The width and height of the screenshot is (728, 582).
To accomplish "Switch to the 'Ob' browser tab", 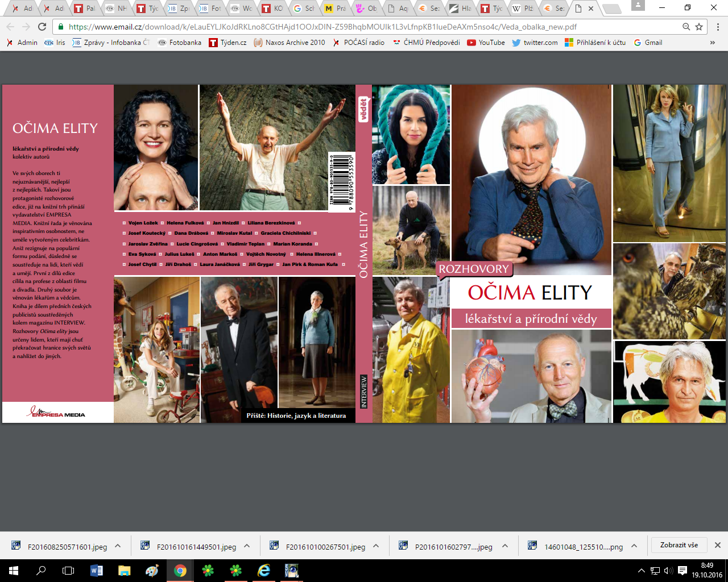I will tap(366, 9).
